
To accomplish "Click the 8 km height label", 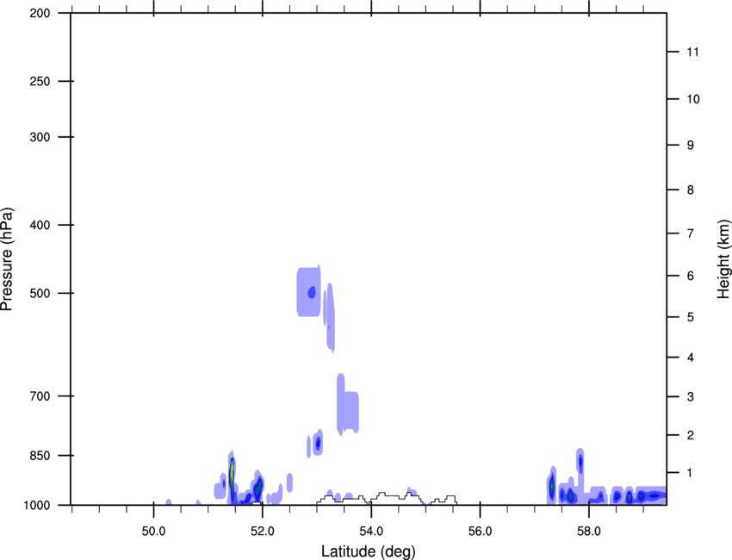I will 690,190.
